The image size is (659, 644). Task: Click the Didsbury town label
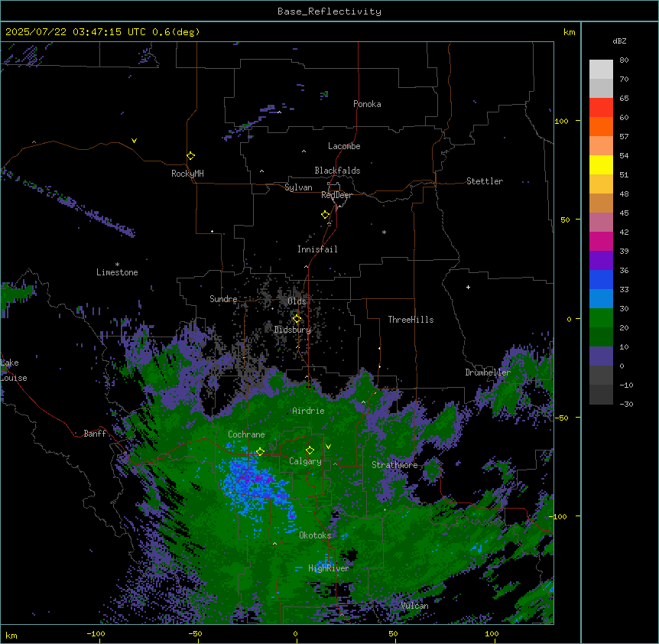pos(293,330)
